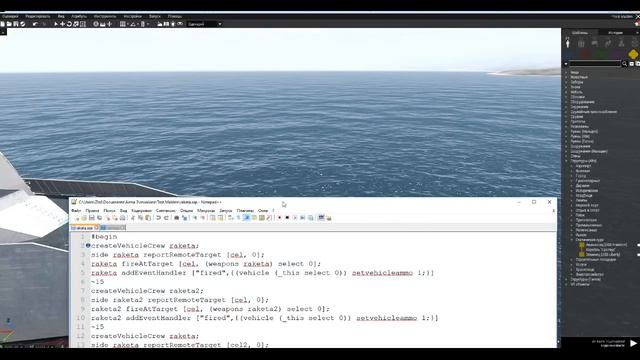Select the Руины (Таноа) tree item
Viewport: 640px width, 360px height.
coord(582,141)
